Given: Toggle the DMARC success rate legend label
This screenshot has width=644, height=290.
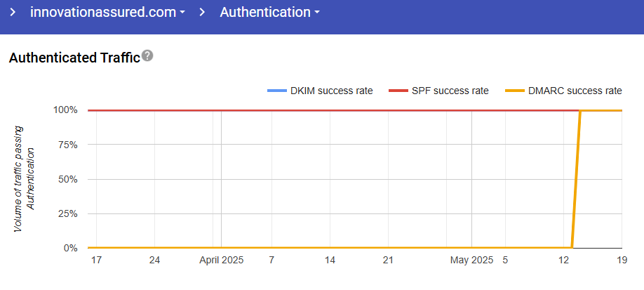Looking at the screenshot, I should coord(576,91).
